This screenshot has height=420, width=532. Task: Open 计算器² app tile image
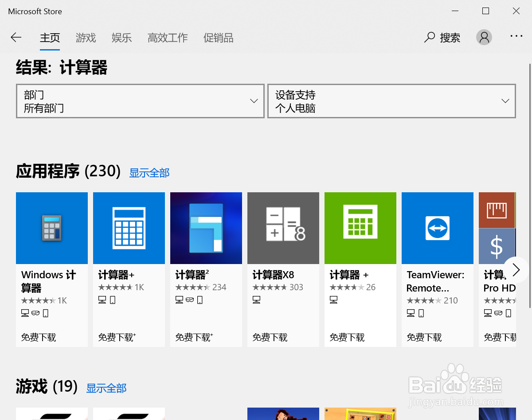pyautogui.click(x=206, y=228)
